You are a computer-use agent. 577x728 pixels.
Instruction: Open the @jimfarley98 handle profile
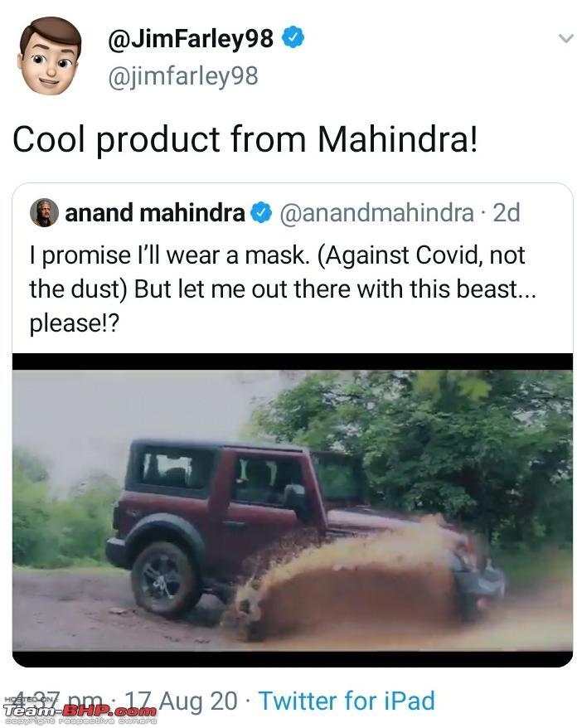coord(183,76)
